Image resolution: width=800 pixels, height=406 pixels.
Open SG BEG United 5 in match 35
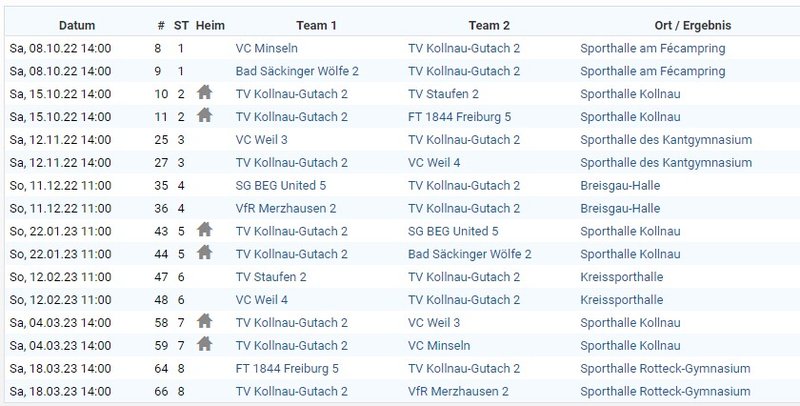(281, 186)
